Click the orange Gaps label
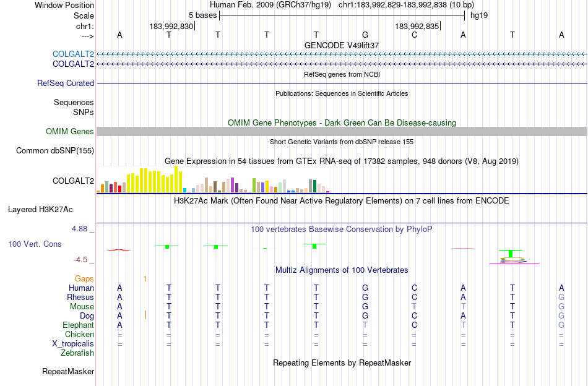Image resolution: width=588 pixels, height=386 pixels. 84,278
